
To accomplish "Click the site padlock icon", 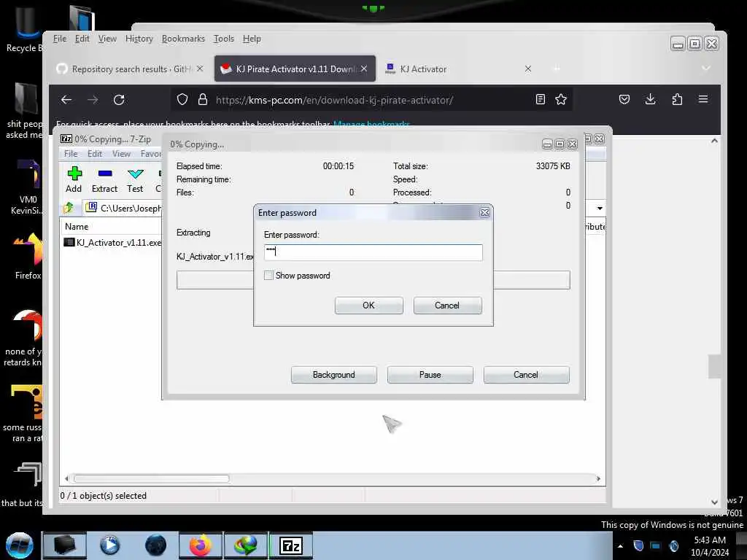I will 203,99.
